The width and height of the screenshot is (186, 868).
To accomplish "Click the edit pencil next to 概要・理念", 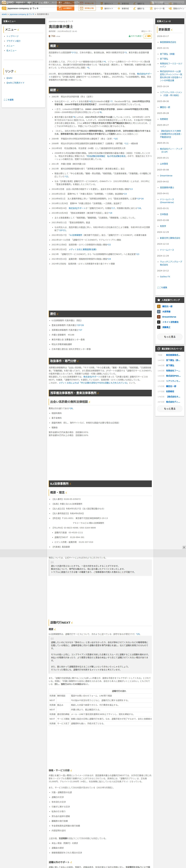I will (x=66, y=492).
